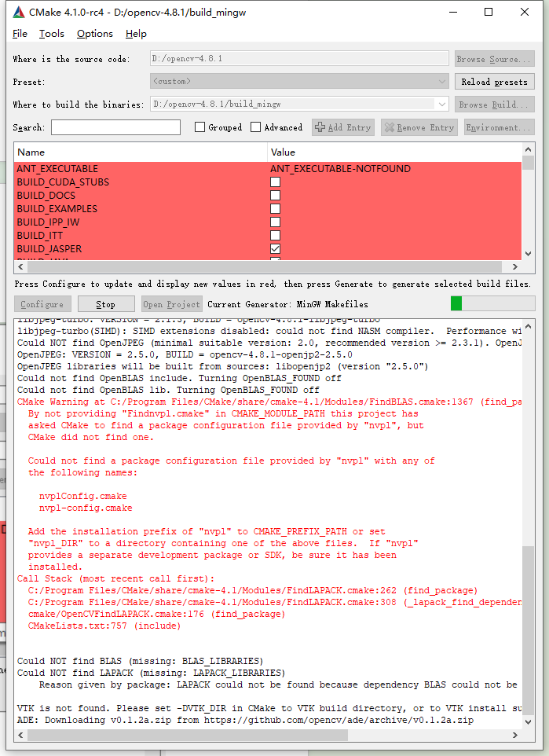
Task: Click the Current Generator MinGW Makefiles label
Action: click(287, 304)
